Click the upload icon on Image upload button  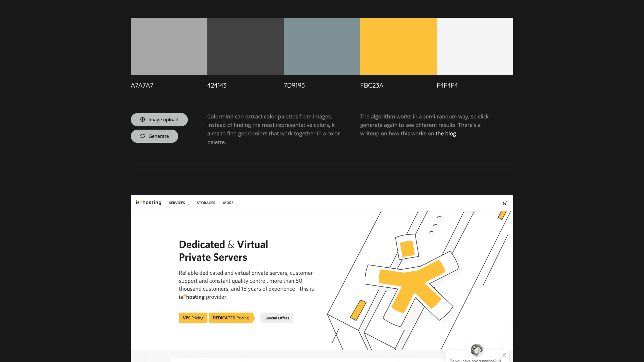[x=142, y=119]
